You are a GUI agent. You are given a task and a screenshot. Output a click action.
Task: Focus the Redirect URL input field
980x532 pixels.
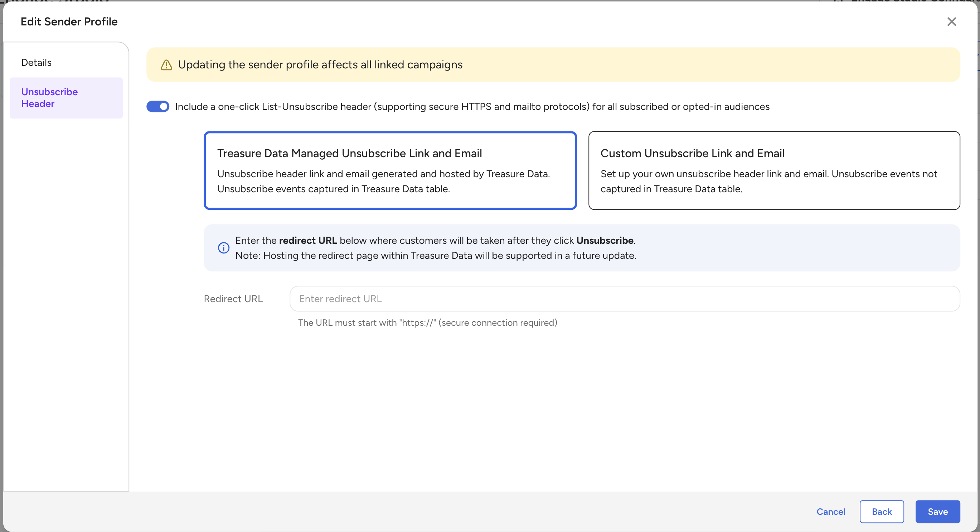(624, 299)
